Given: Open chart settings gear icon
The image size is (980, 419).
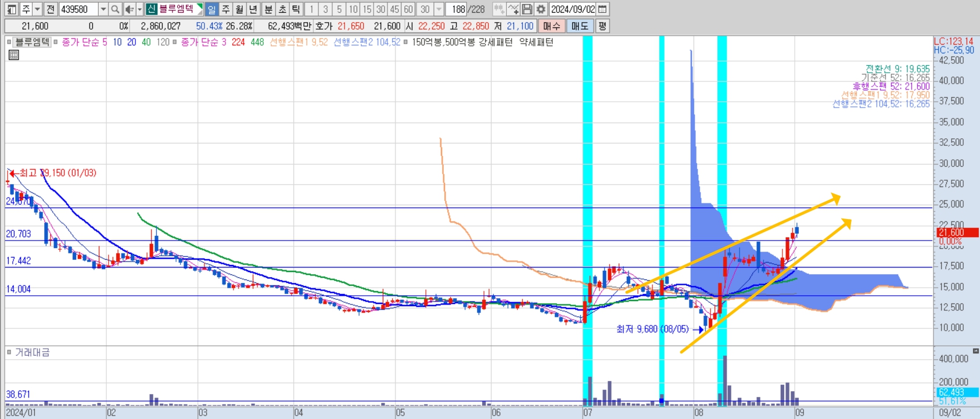Looking at the screenshot, I should point(541,9).
